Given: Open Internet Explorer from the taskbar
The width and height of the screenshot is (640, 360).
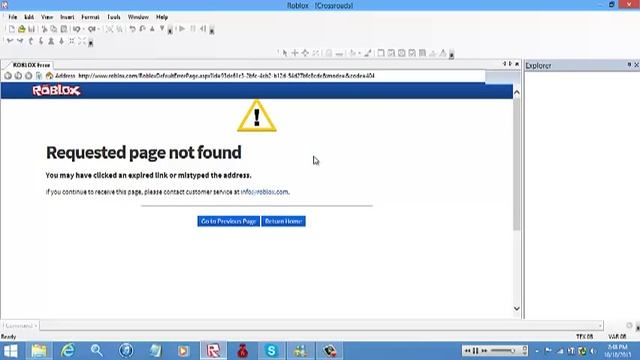Looking at the screenshot, I should tap(68, 351).
